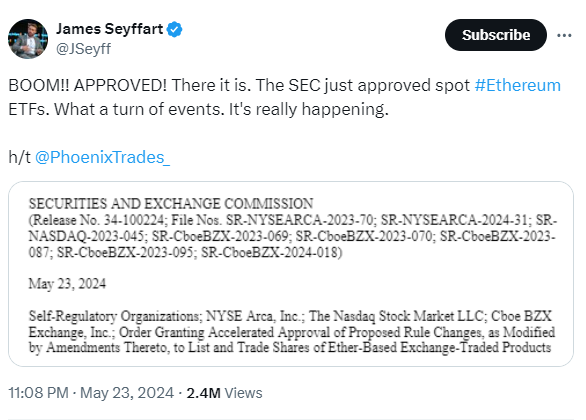Subscribe to James Seyffart
The width and height of the screenshot is (586, 420).
click(x=496, y=35)
